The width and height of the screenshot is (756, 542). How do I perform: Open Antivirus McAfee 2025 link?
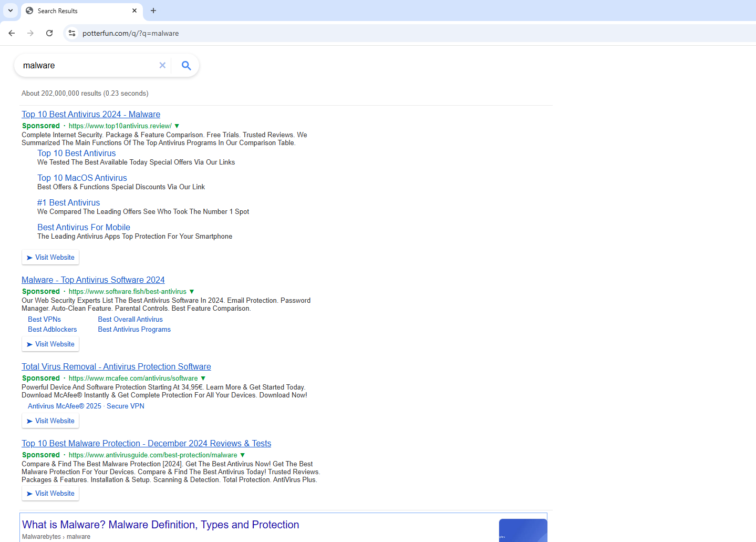(64, 406)
